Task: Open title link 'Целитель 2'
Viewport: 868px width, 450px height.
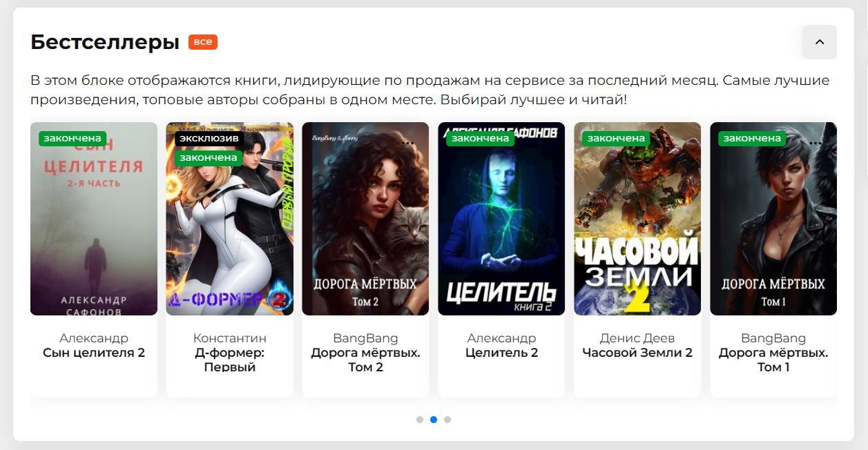Action: tap(501, 353)
